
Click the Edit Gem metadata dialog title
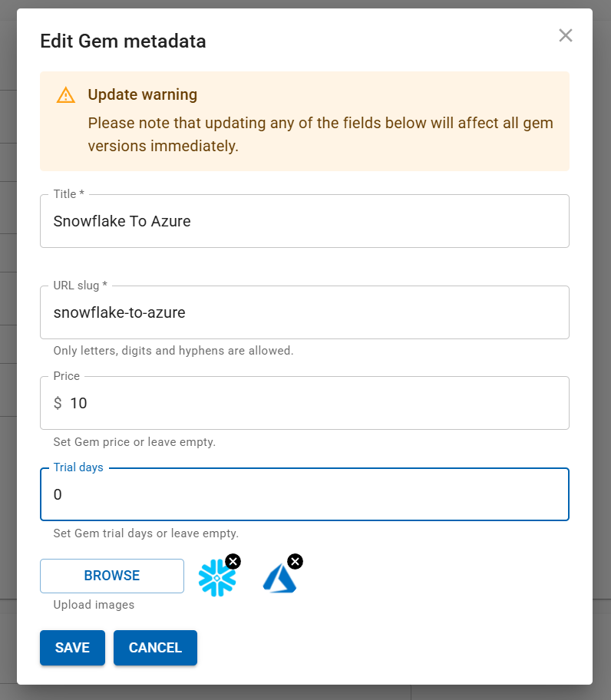pyautogui.click(x=123, y=41)
